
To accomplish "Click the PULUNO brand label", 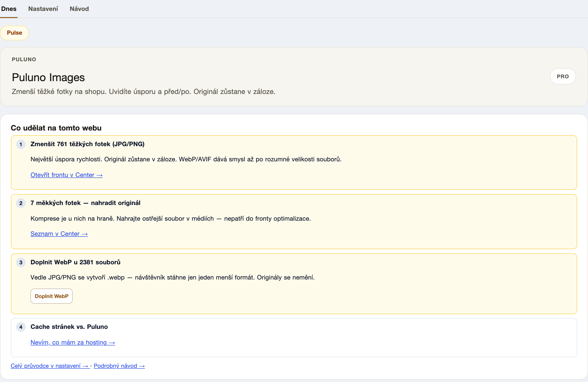I will coord(24,59).
